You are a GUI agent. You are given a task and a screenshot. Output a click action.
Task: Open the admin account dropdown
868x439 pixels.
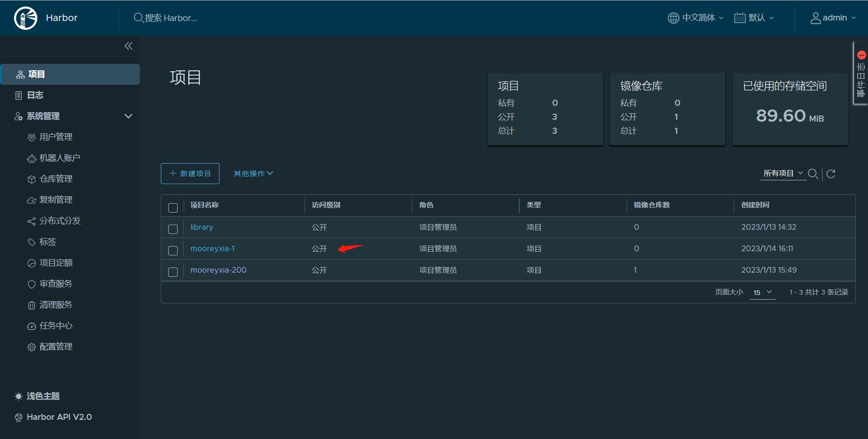coord(833,18)
